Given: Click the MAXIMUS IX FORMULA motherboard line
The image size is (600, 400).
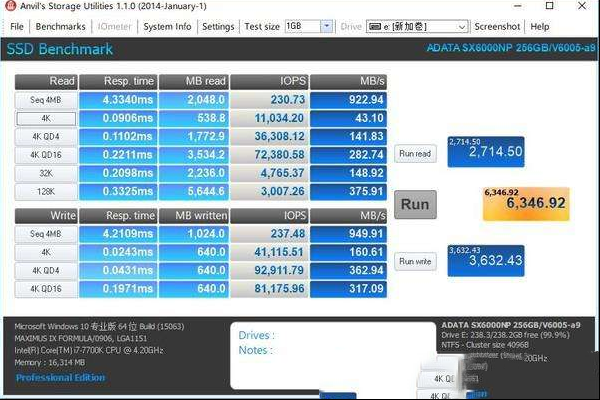Looking at the screenshot, I should (80, 338).
